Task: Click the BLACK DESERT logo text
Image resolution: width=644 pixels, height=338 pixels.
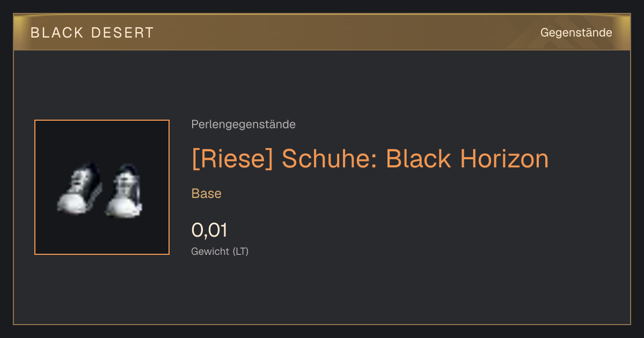Action: 92,33
